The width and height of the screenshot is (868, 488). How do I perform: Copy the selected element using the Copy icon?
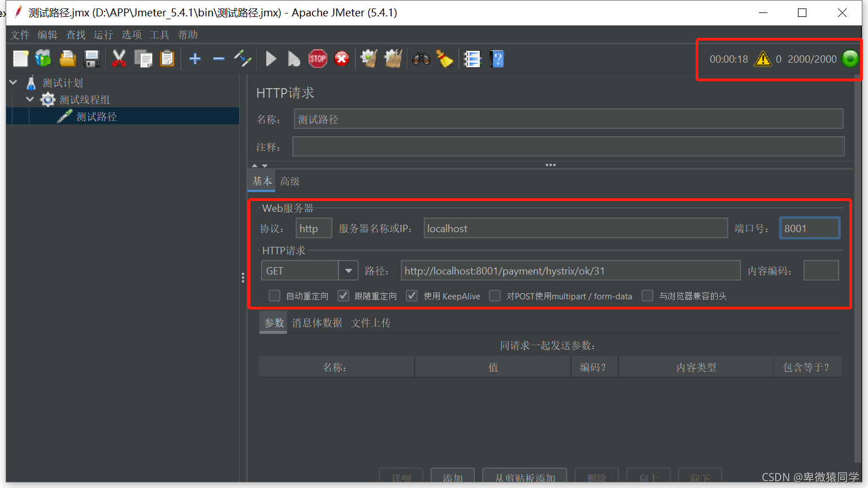click(x=143, y=59)
